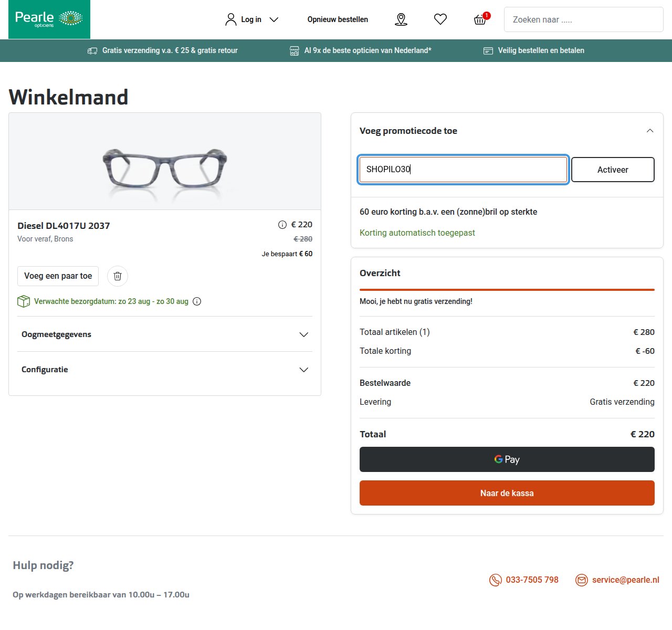Click Verwachte bezorgdatum delivery text
This screenshot has width=672, height=630.
tap(111, 301)
